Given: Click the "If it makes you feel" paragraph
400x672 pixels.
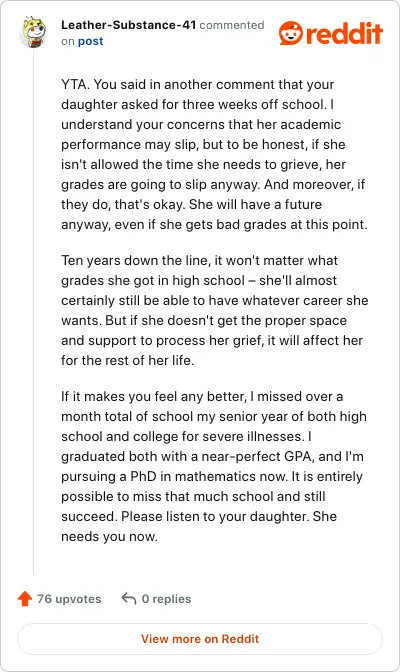Looking at the screenshot, I should pyautogui.click(x=214, y=466).
